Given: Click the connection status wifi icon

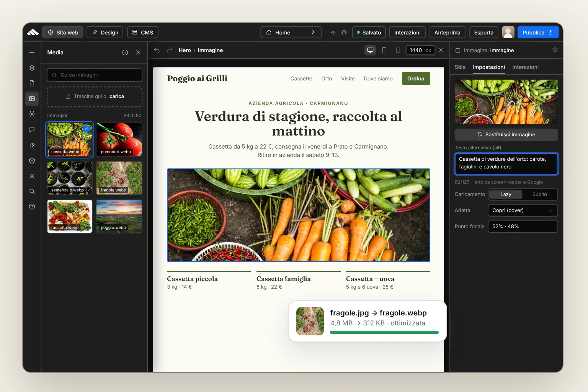Looking at the screenshot, I should click(333, 33).
